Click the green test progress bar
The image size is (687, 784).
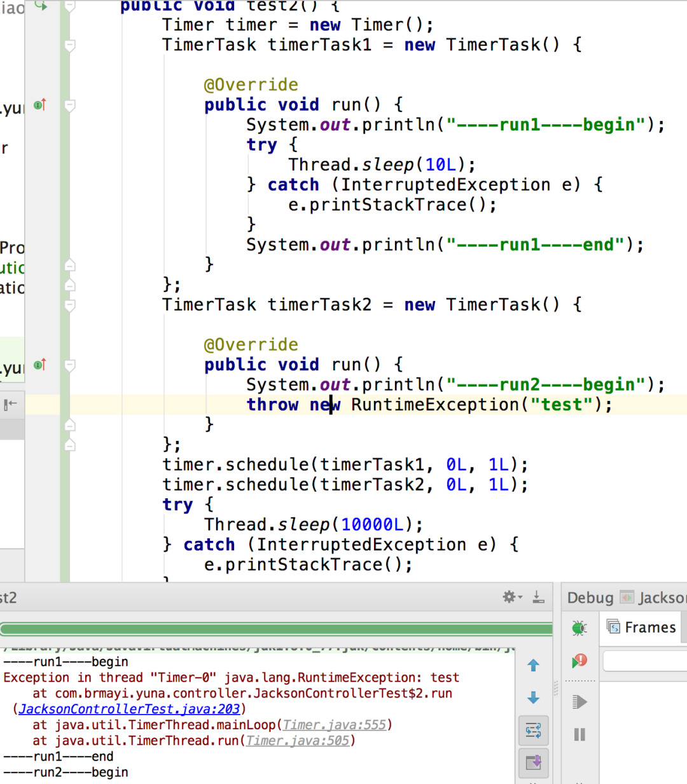coord(276,629)
